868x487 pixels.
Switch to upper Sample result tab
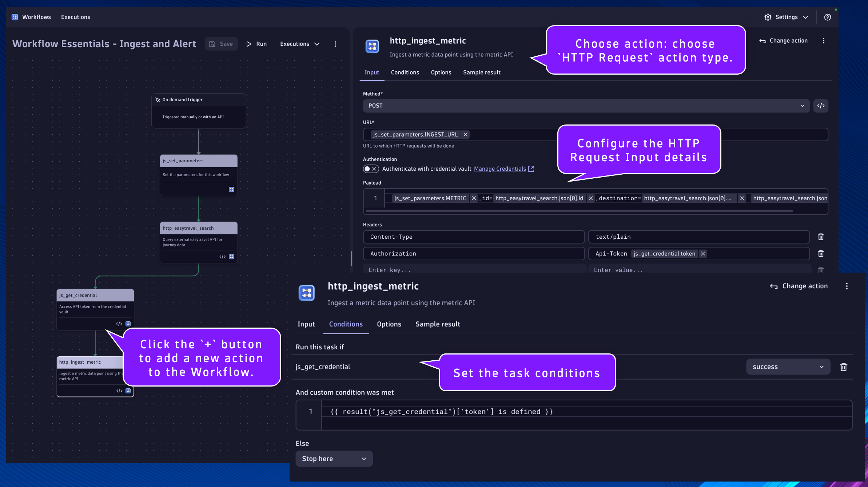pos(482,72)
